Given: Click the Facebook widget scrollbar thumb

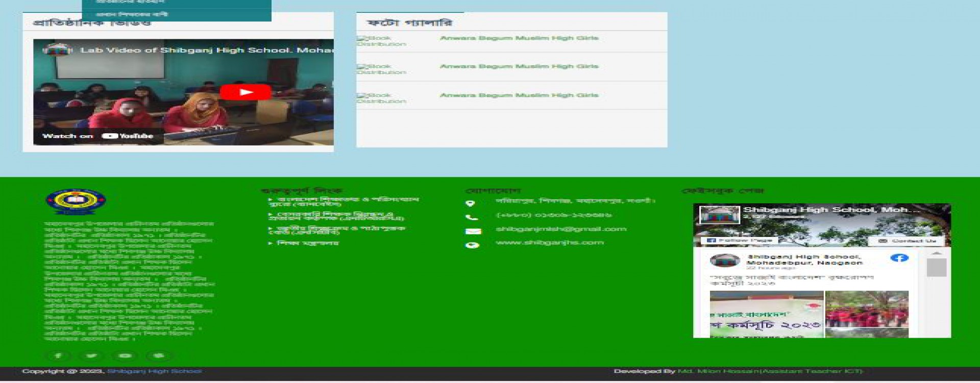Looking at the screenshot, I should click(x=936, y=267).
